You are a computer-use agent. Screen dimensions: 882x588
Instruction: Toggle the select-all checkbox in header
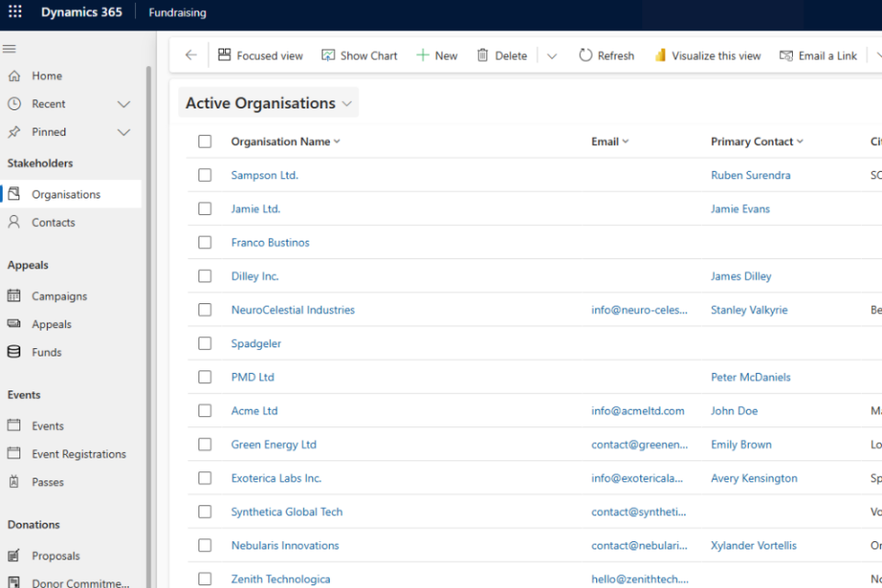point(205,141)
